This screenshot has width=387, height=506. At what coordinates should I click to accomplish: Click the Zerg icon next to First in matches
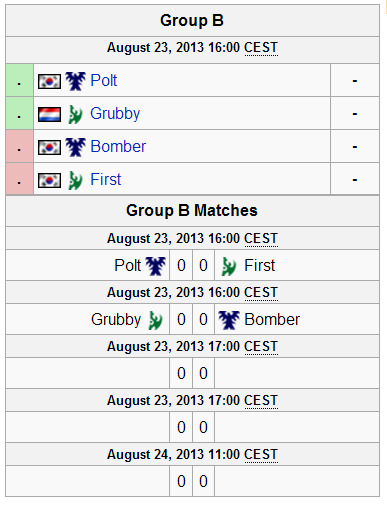tap(229, 266)
